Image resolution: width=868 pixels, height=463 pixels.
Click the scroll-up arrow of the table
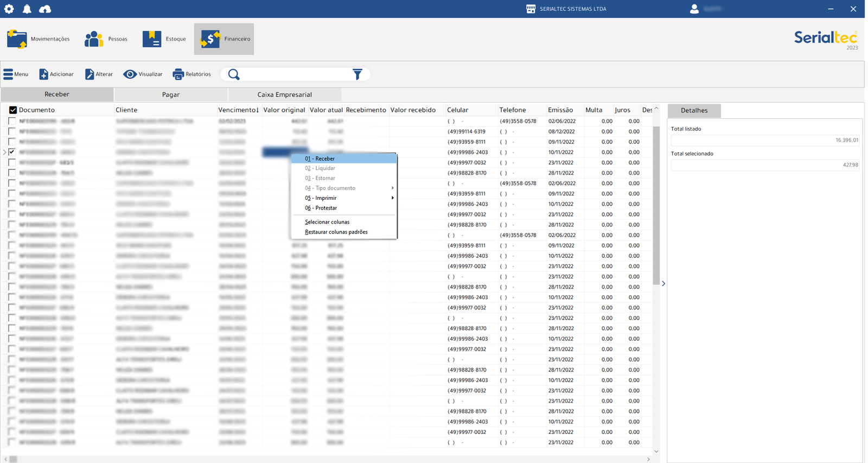coord(656,109)
